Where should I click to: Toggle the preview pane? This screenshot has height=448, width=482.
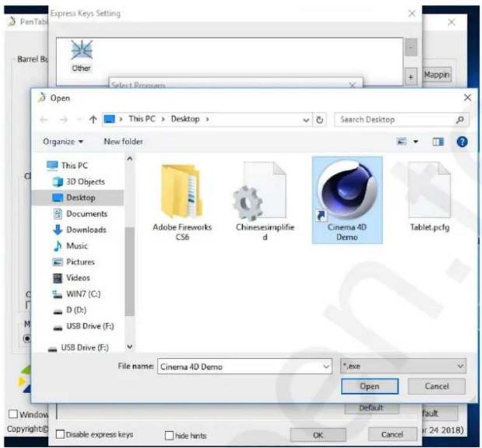438,142
